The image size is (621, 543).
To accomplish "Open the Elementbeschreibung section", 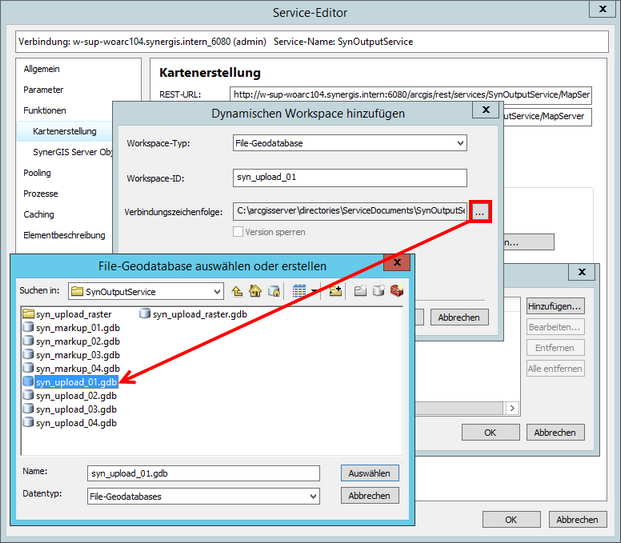I will 64,235.
